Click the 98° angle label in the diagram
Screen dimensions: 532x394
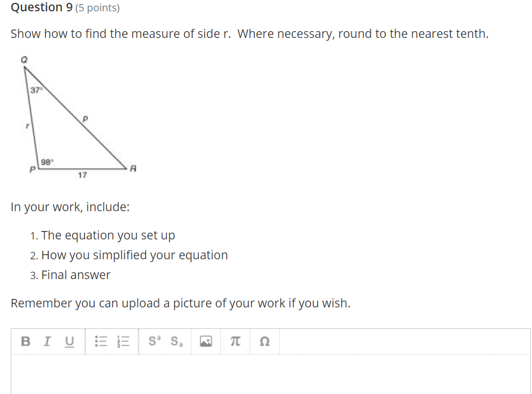[x=46, y=162]
